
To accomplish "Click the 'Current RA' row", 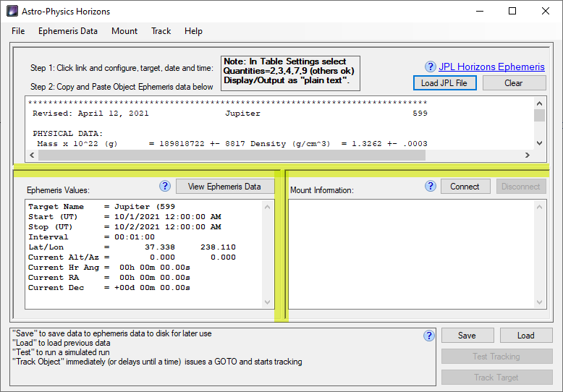I will pos(109,277).
